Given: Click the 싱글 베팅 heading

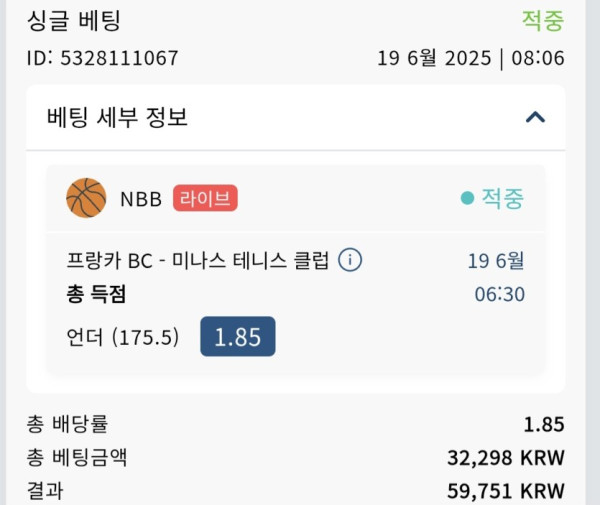Looking at the screenshot, I should tap(74, 20).
